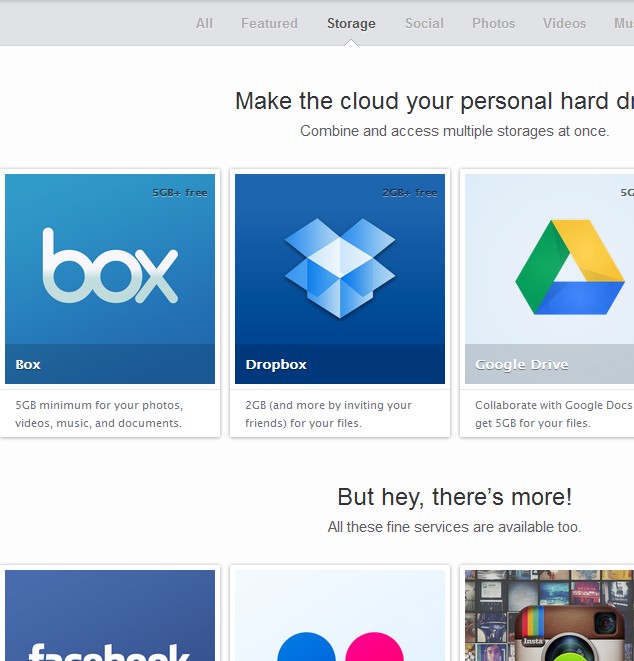
Task: Click '2GB (and more by inviting' description
Action: (328, 414)
